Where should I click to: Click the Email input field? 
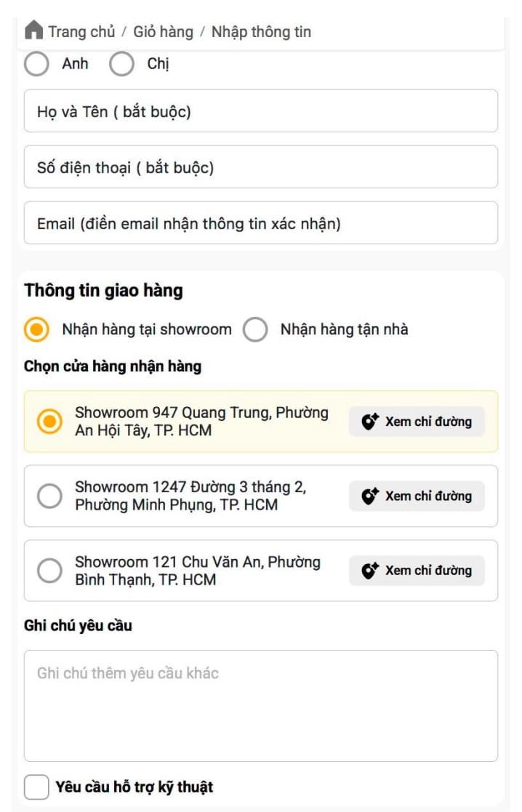click(x=260, y=223)
